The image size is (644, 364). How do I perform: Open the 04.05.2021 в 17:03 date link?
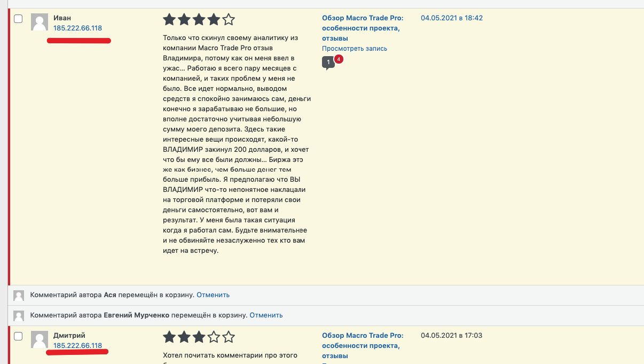[x=451, y=336]
